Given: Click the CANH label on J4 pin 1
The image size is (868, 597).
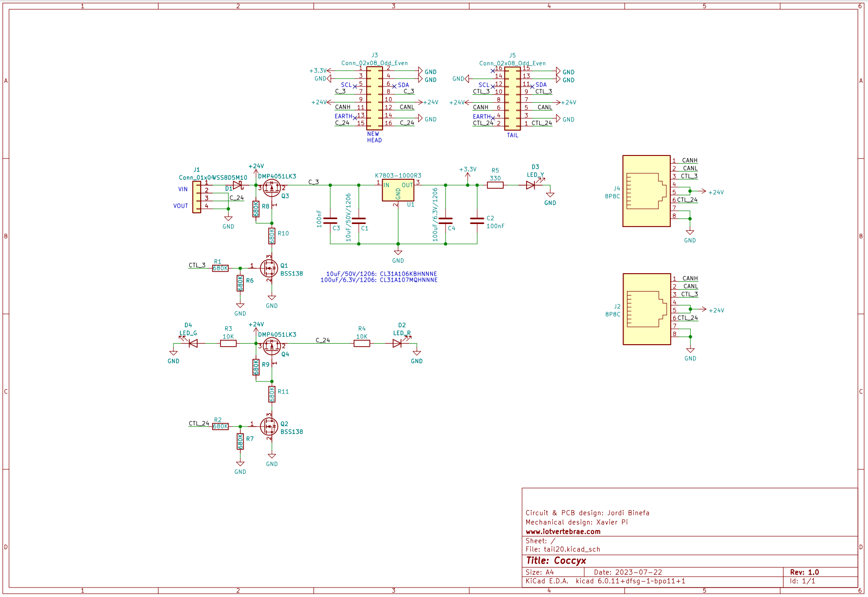Looking at the screenshot, I should (690, 160).
